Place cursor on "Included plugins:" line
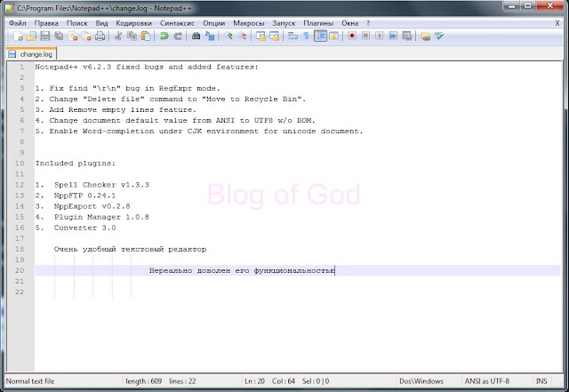This screenshot has width=569, height=392. click(75, 164)
